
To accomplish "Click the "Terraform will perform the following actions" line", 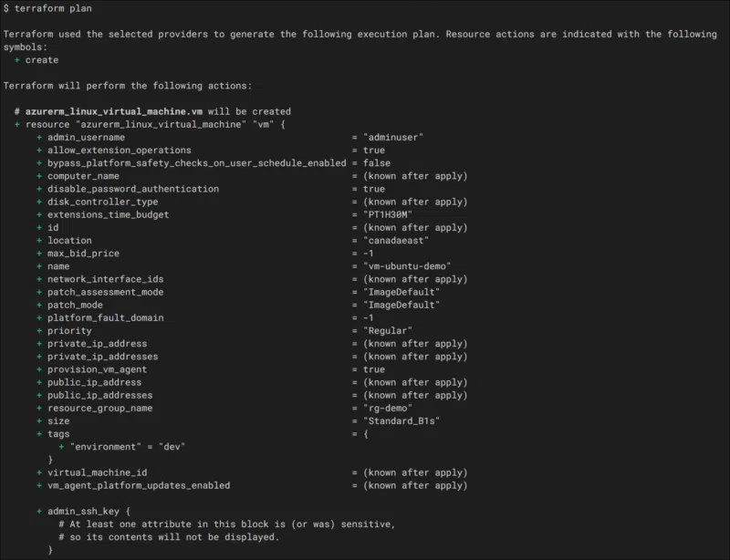I will pyautogui.click(x=126, y=86).
